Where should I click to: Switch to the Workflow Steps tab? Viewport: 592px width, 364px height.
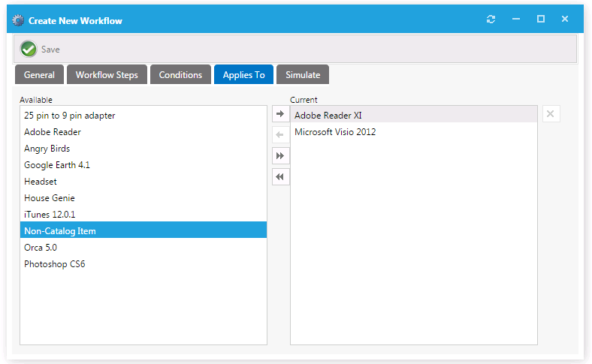[107, 75]
